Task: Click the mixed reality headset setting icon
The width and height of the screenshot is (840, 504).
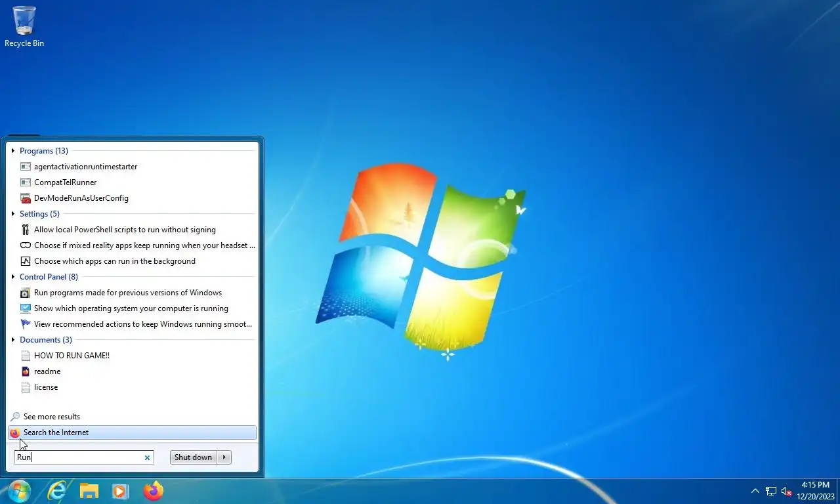Action: pyautogui.click(x=26, y=245)
